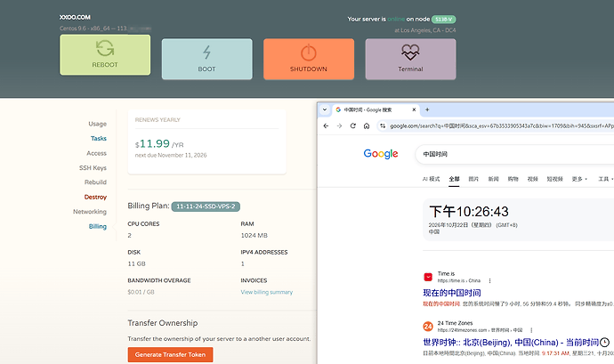Switch to 视频 search tab

532,179
